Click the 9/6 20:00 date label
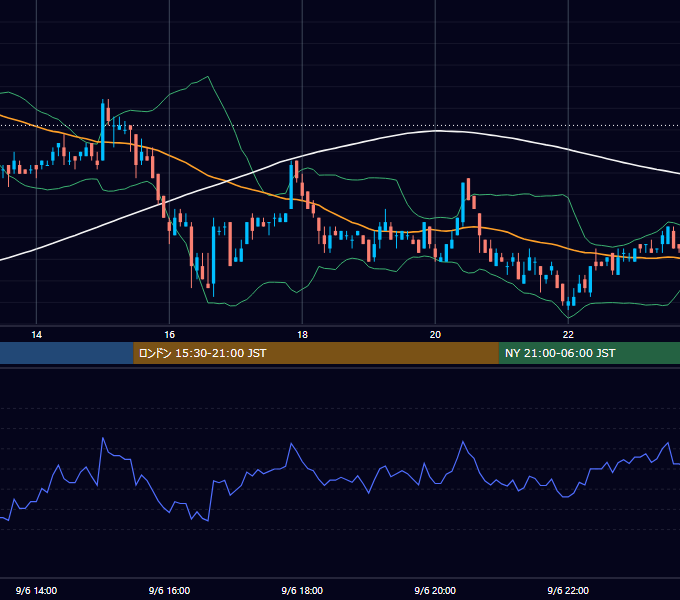Viewport: 680px width, 600px height. [435, 590]
